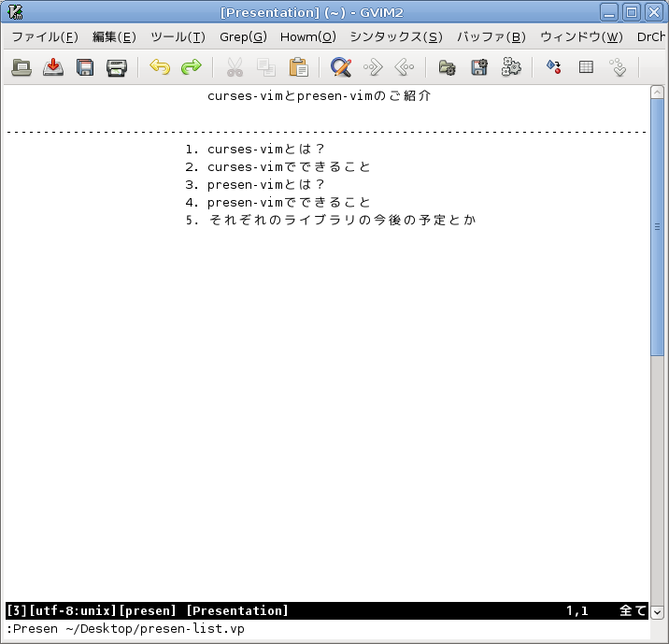
Task: Click the title text curses-vimとpresen-vimのご紹介
Action: click(x=320, y=96)
